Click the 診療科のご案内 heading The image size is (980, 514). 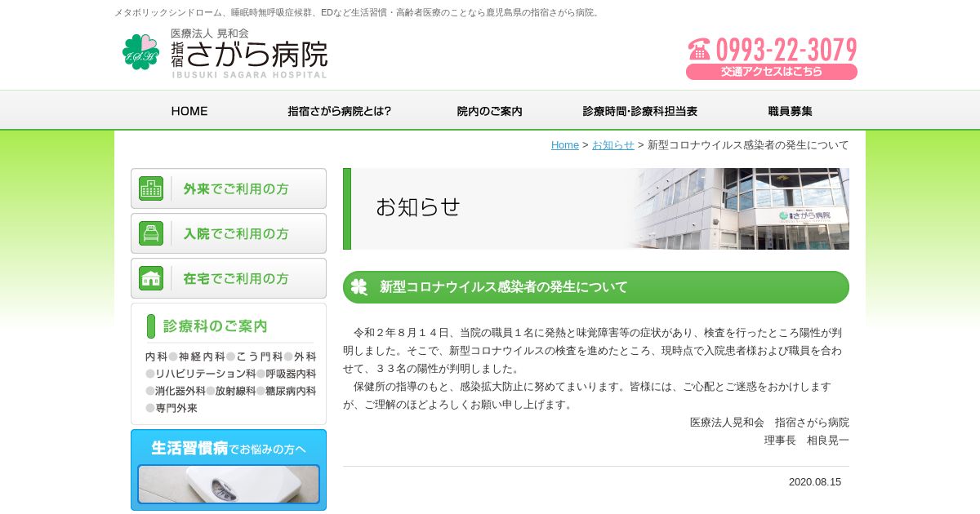[x=216, y=326]
